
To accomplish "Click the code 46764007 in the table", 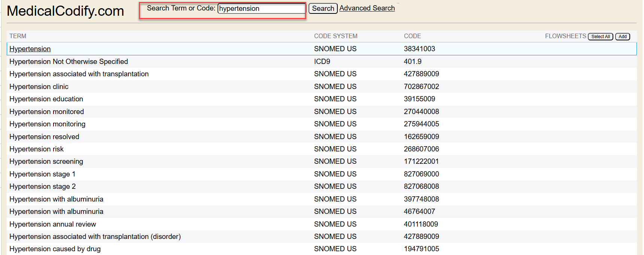I will (x=419, y=212).
